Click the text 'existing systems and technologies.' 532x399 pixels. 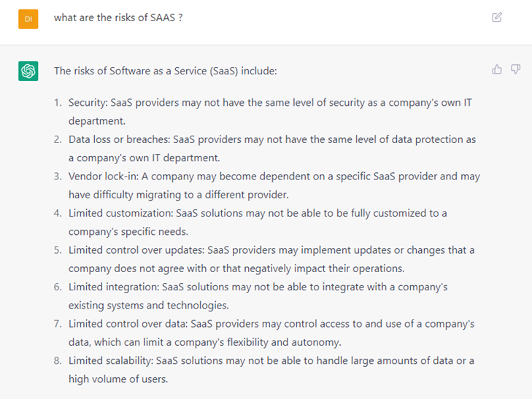[x=149, y=305]
